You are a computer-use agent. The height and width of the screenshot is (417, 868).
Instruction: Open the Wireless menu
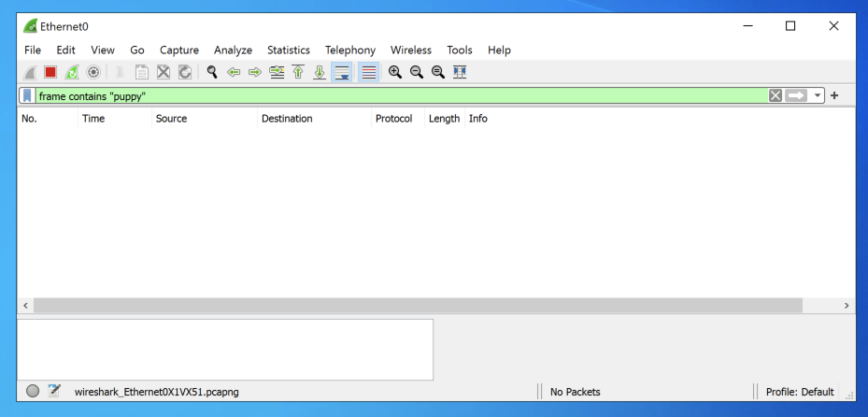click(x=411, y=50)
